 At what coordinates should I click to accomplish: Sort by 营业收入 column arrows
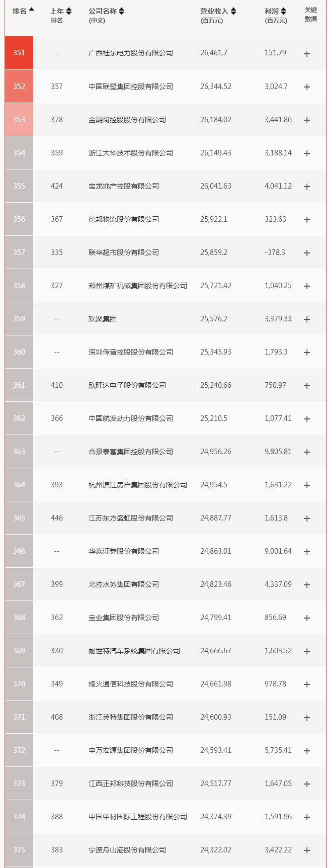(x=233, y=11)
